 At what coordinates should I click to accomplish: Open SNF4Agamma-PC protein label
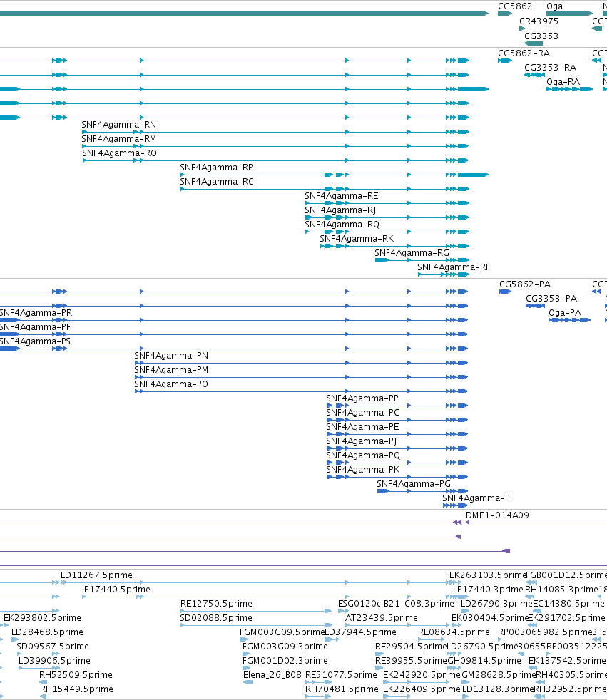362,413
